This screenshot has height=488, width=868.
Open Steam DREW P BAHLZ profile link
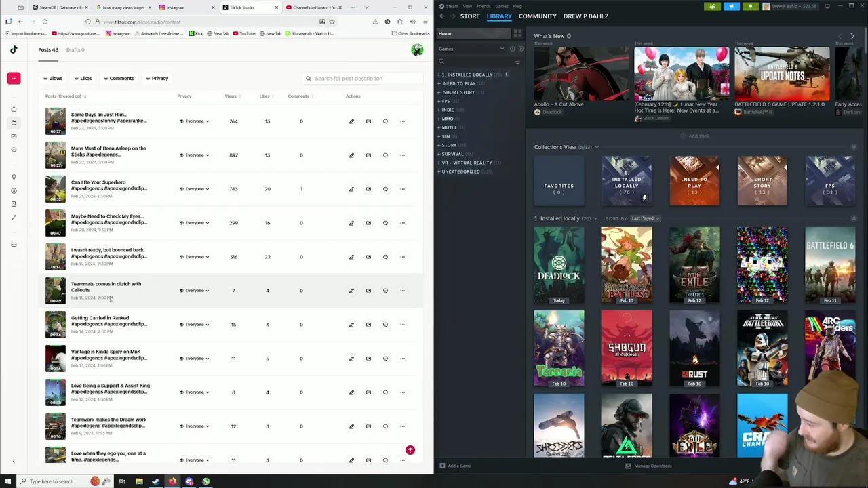pyautogui.click(x=586, y=16)
